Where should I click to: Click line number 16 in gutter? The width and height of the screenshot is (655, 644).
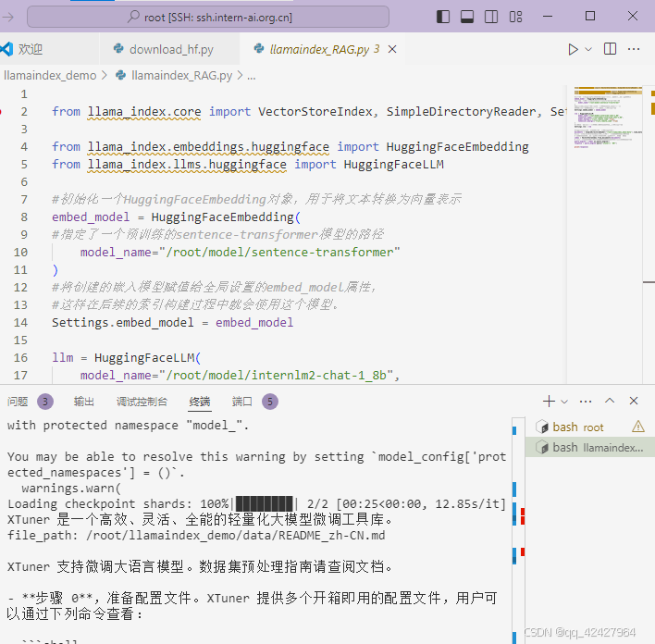pos(20,358)
